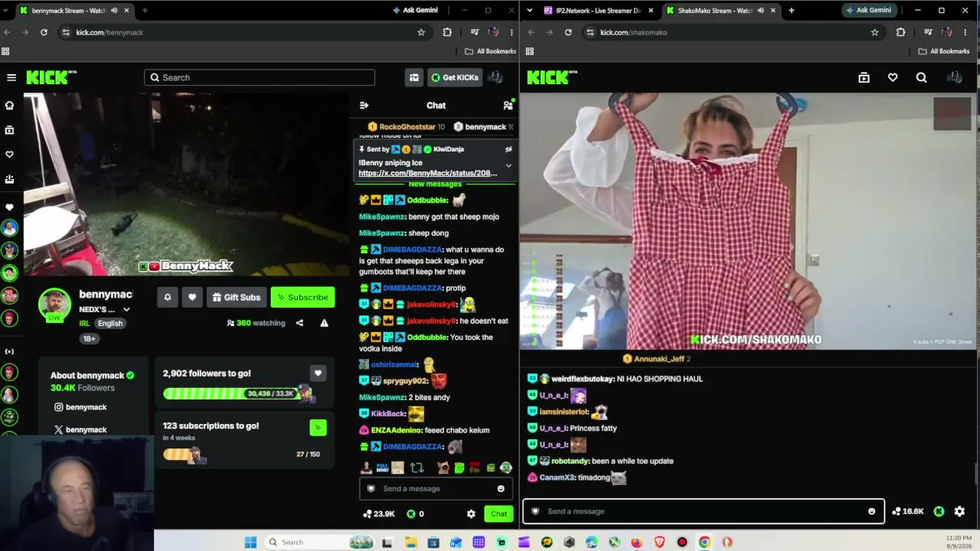Select the bennymack Stream tab
The image size is (980, 551).
tap(74, 11)
